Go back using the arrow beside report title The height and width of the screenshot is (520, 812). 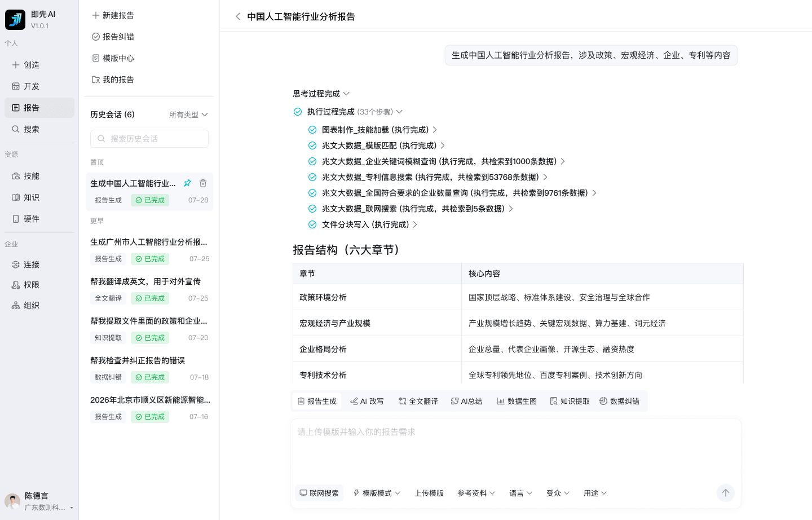pyautogui.click(x=238, y=16)
